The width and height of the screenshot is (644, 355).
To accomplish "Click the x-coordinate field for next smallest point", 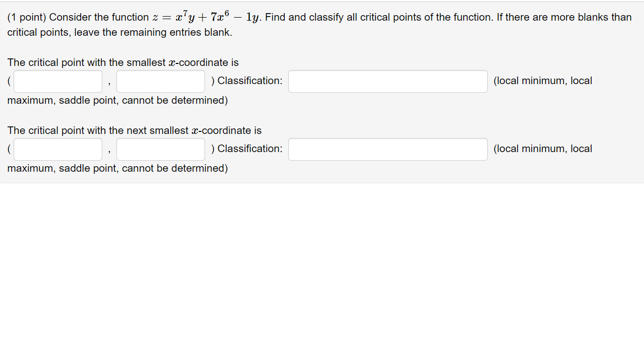I will [x=57, y=149].
